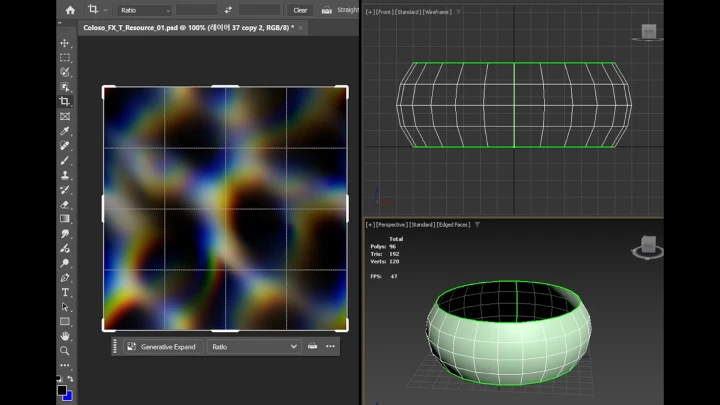Expand the Ratio dropdown in contextual taskbar

coord(254,346)
